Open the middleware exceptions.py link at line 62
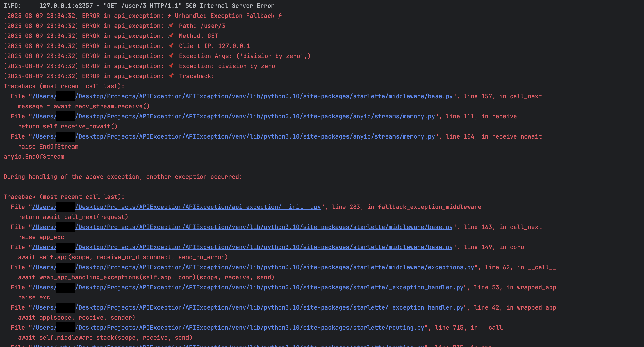Screen dimensions: 644x347 click(274, 267)
